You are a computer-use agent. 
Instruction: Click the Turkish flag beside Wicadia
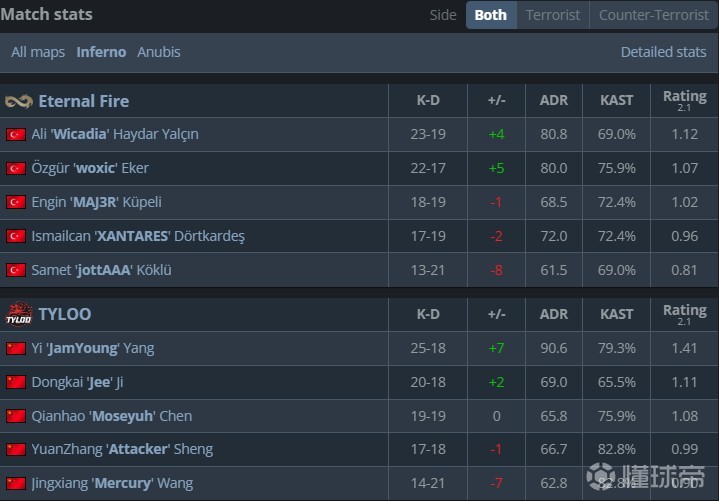pos(16,134)
